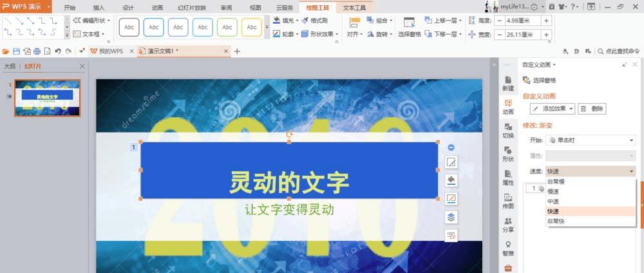Open the 添加效果 dropdown
Image resolution: width=644 pixels, height=273 pixels.
553,109
